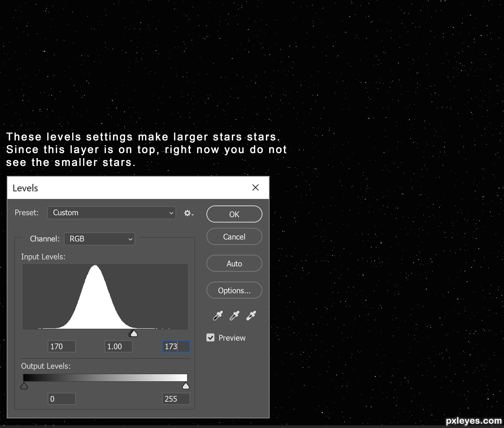Toggle the Preview checkbox
This screenshot has height=428, width=504.
pyautogui.click(x=210, y=337)
